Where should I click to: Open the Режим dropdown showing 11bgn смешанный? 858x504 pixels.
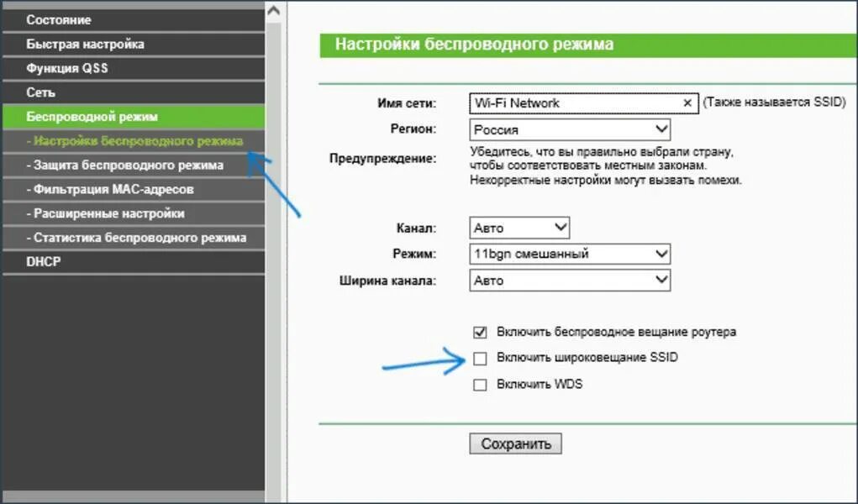point(570,254)
